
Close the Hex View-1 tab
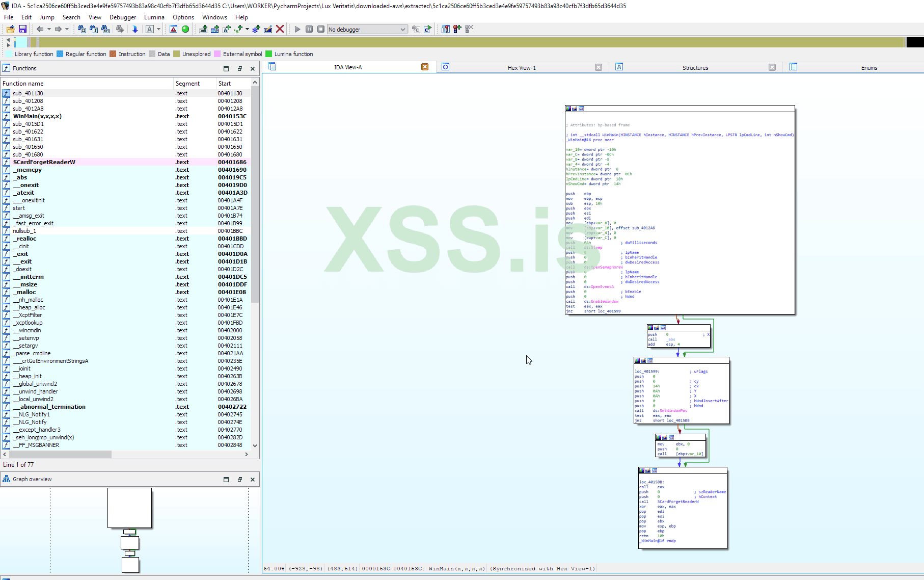(x=599, y=67)
